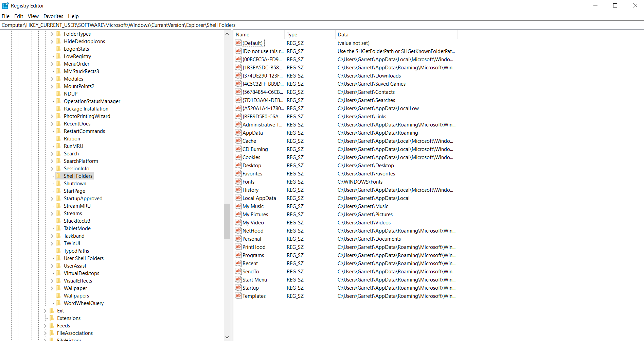644x341 pixels.
Task: Click the tree pane scroll up arrow
Action: tap(227, 33)
